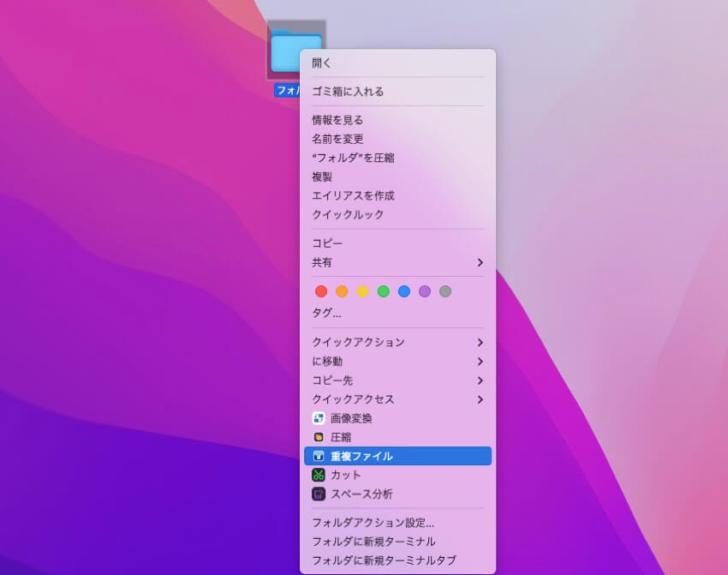Apply the purple color tag
The width and height of the screenshot is (728, 575).
click(425, 291)
